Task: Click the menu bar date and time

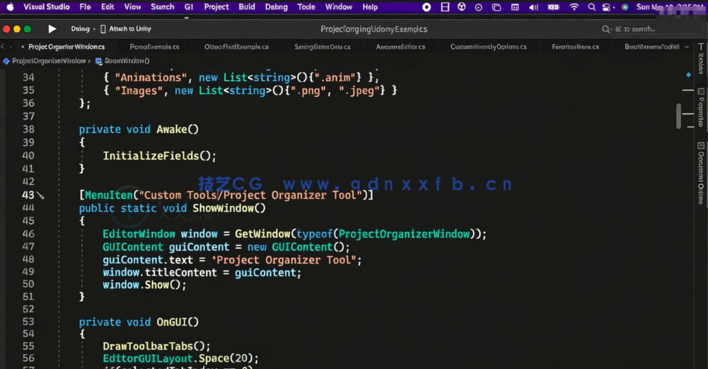Action: (x=671, y=7)
